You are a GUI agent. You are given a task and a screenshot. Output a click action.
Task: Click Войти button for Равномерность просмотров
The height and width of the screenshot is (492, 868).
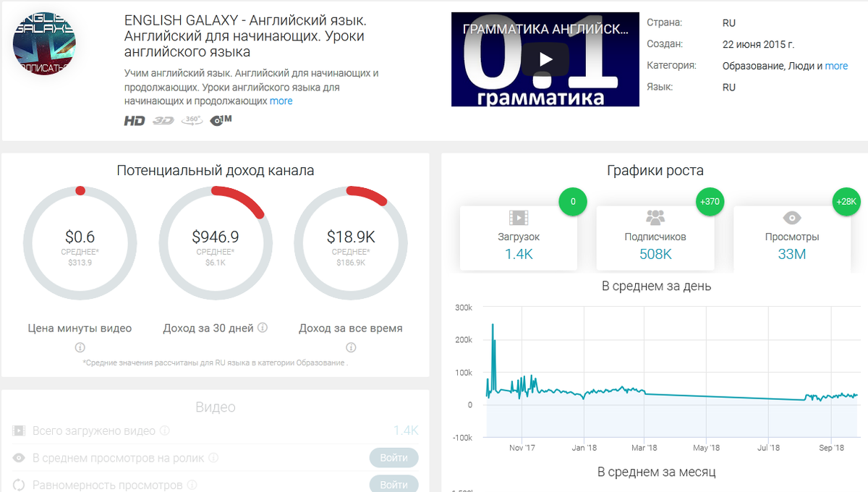(x=394, y=485)
